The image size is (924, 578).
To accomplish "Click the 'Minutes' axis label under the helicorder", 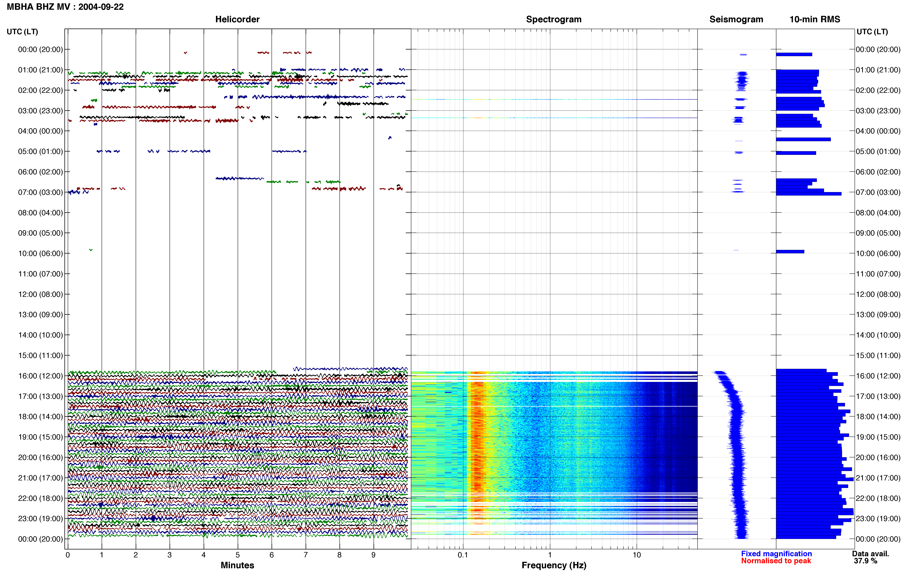I will (x=237, y=565).
